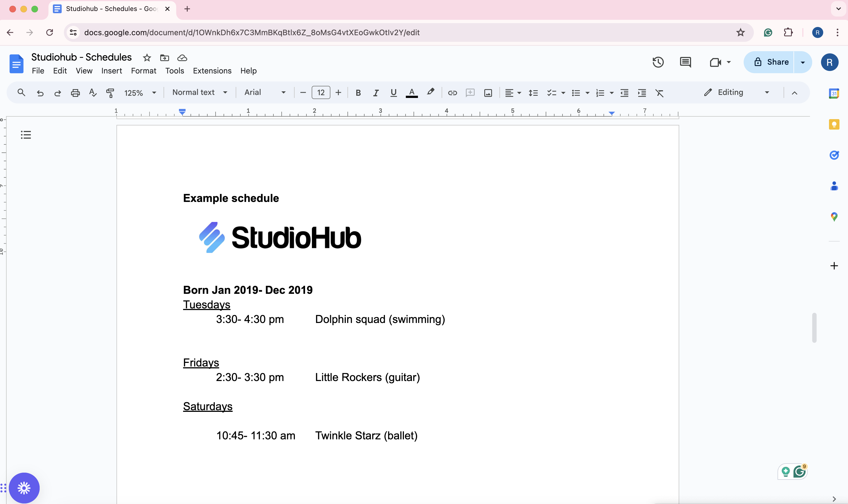Open the text color picker
848x504 pixels.
[412, 93]
